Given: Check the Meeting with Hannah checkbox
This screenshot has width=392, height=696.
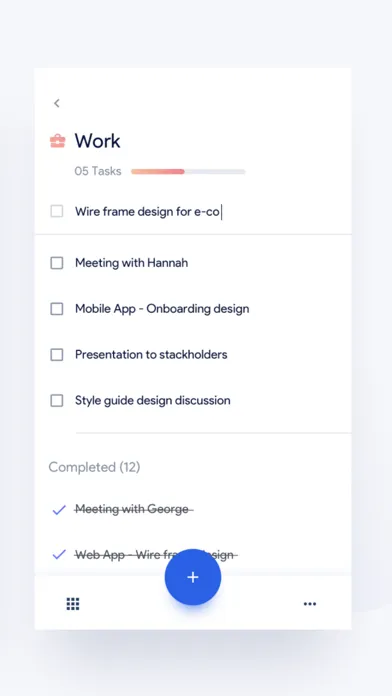Looking at the screenshot, I should click(x=57, y=263).
